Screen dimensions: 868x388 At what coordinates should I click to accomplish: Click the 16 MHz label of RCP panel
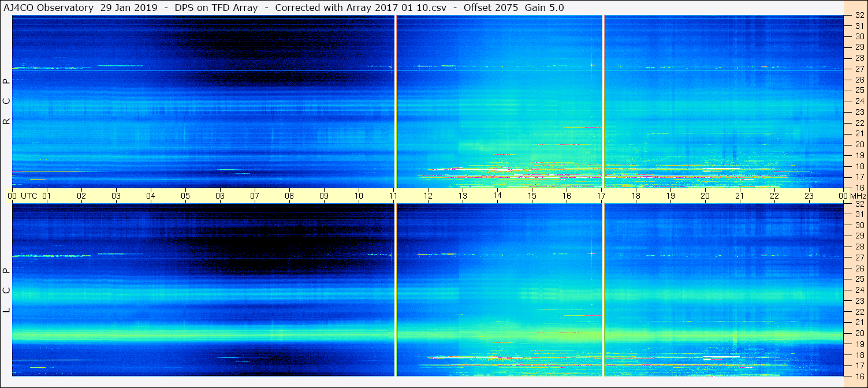(x=859, y=188)
